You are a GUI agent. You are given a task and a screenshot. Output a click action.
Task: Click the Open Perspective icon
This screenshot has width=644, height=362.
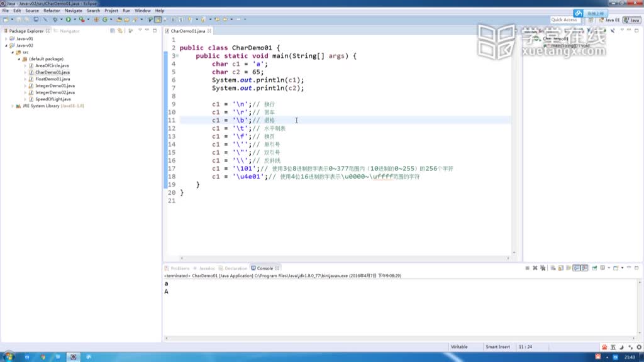click(591, 19)
